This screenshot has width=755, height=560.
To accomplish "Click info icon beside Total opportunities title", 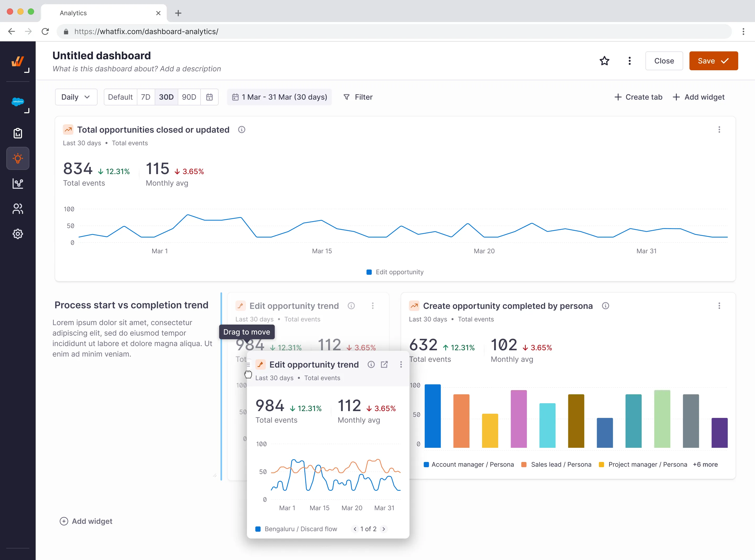I will pos(241,130).
